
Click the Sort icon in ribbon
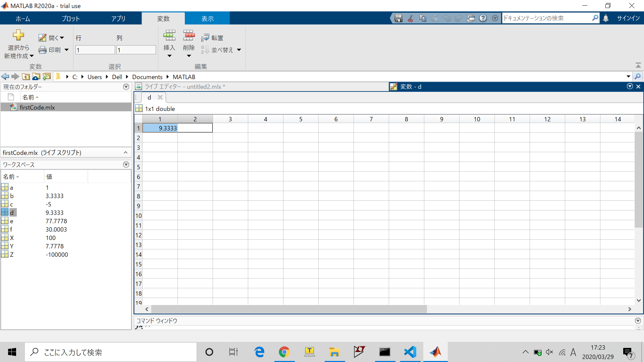[205, 50]
